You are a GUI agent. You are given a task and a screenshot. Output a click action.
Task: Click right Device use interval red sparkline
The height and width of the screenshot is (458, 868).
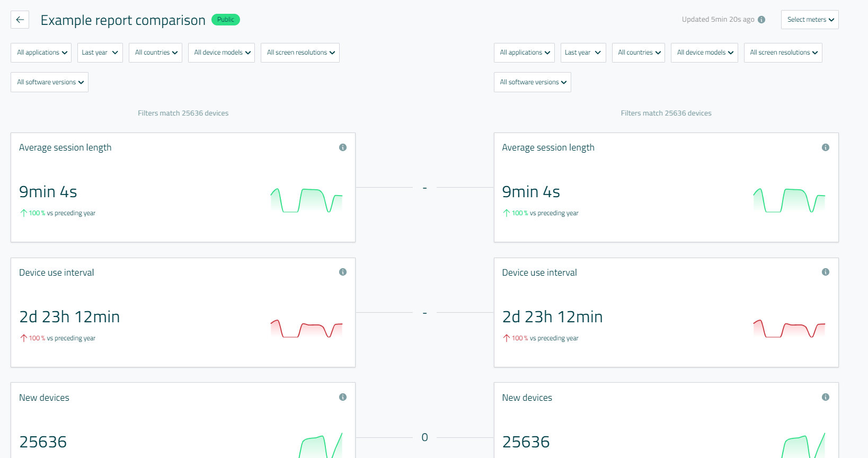[789, 329]
